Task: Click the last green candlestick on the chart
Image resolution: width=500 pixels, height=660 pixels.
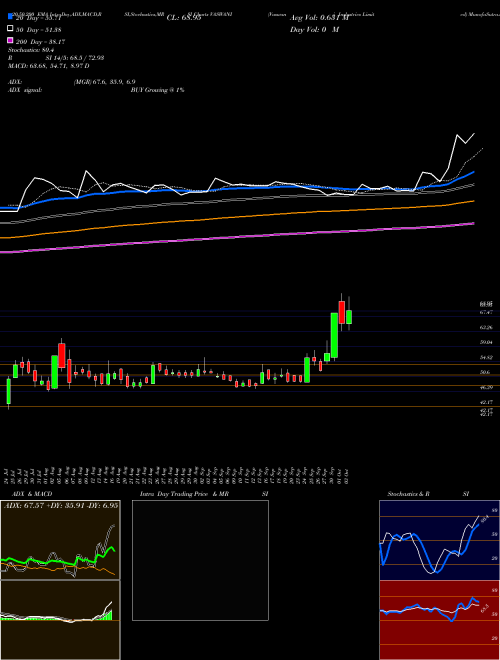Action: pos(349,317)
